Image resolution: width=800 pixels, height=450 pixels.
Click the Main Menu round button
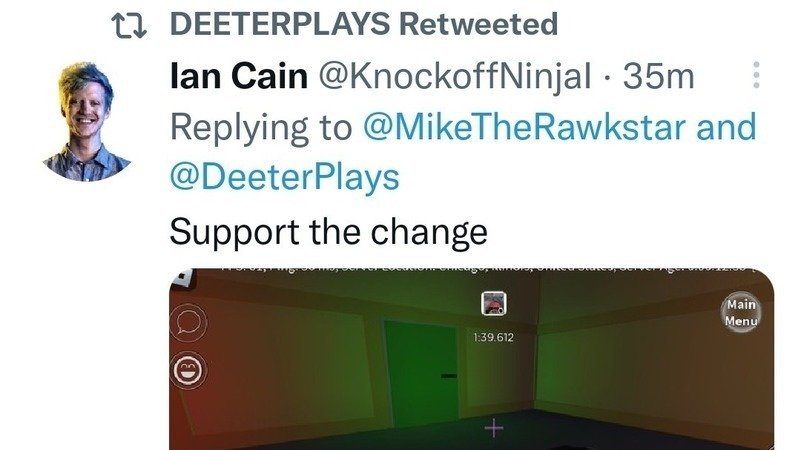741,312
